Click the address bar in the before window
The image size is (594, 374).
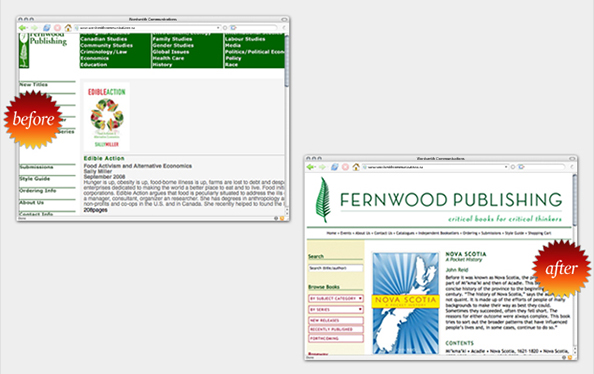point(148,28)
